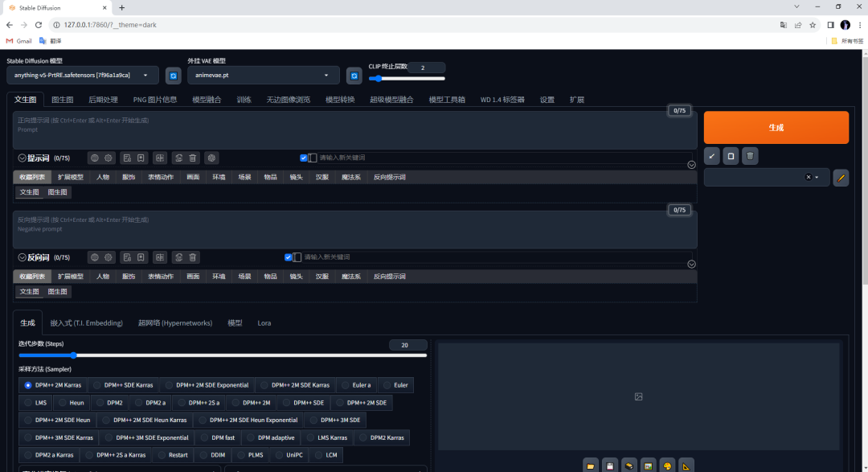Select the DDIM sampler option
This screenshot has height=472, width=868.
216,454
